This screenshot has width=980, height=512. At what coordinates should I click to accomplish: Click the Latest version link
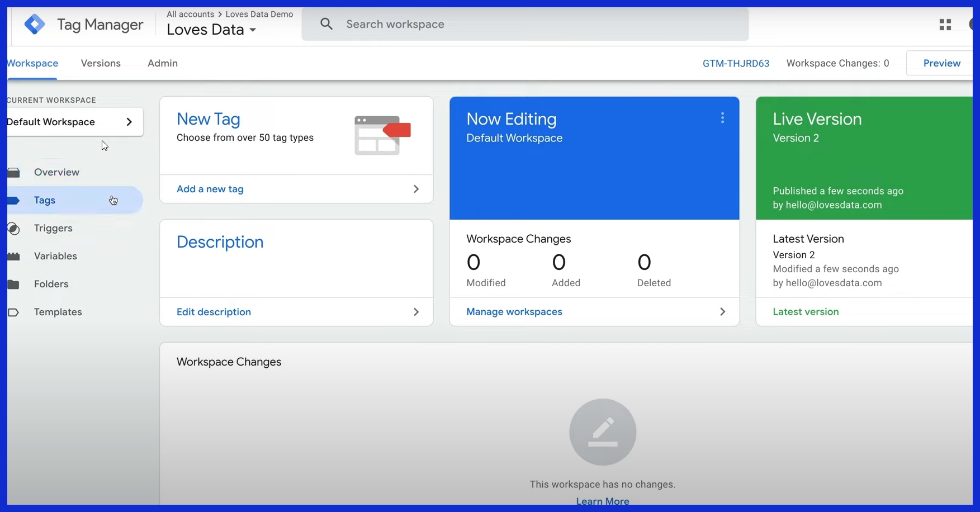point(806,312)
